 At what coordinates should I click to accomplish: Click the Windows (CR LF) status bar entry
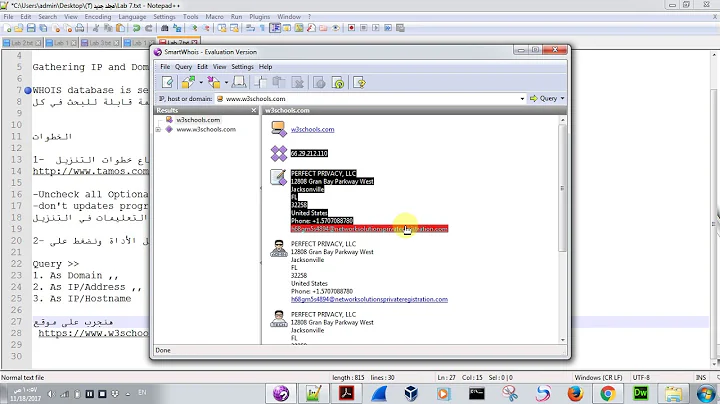click(598, 377)
